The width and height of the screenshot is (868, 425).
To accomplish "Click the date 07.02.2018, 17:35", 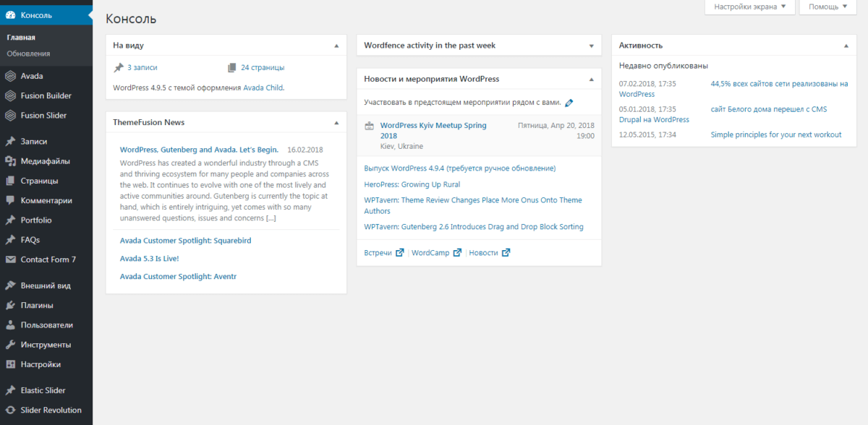I will click(647, 84).
